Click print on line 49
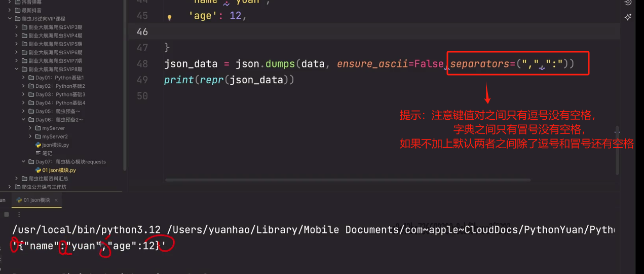This screenshot has height=274, width=644. pos(179,80)
